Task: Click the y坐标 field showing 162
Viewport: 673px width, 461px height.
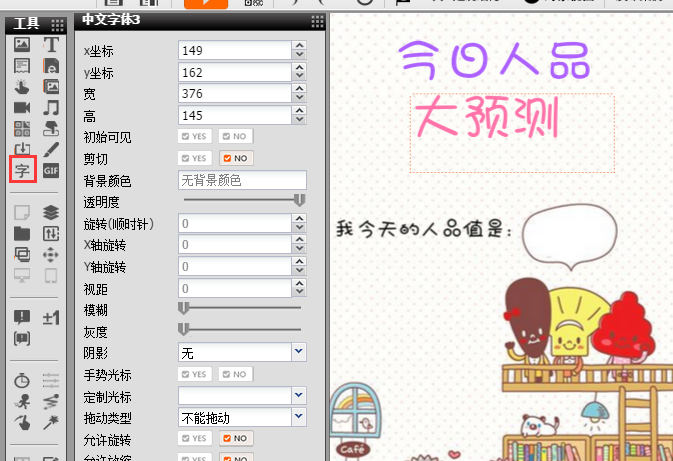Action: [235, 72]
